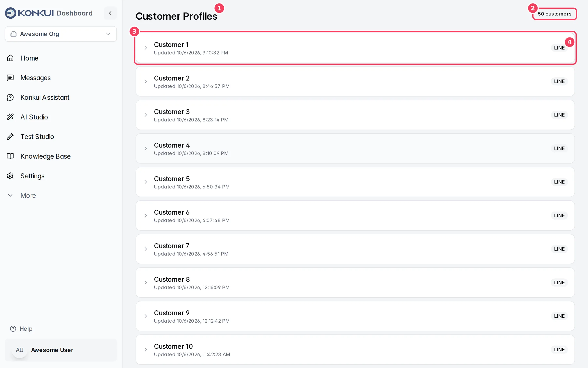Click the LINE badge on Customer 10

coord(559,350)
